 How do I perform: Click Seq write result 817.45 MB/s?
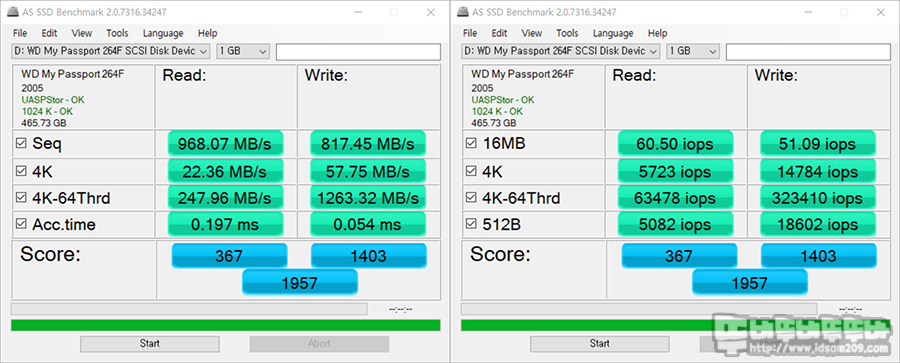tap(368, 144)
